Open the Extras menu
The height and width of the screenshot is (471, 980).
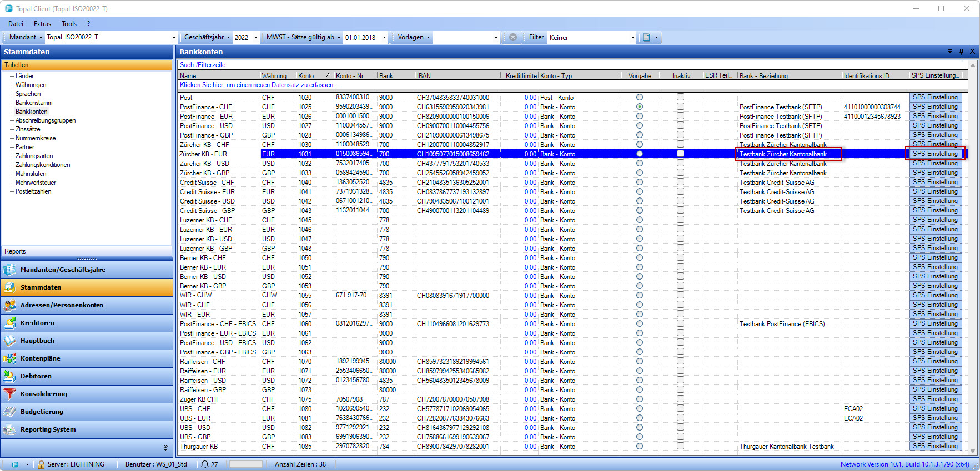point(42,24)
